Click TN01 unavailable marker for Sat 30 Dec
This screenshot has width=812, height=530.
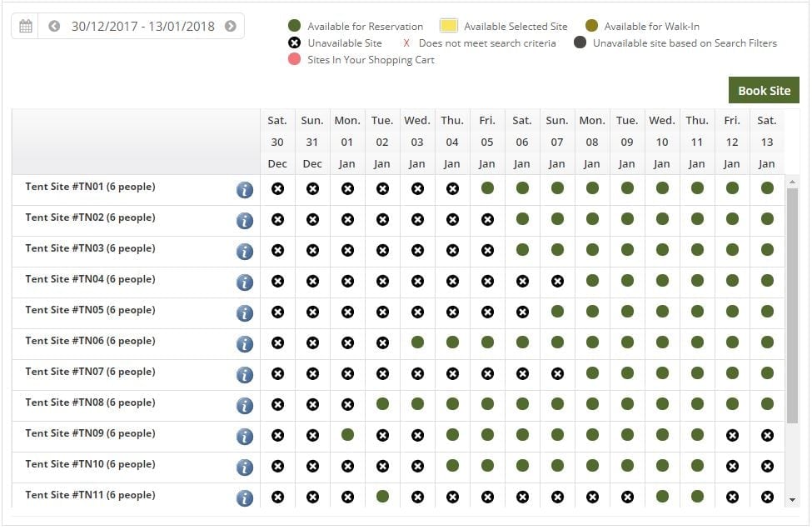coord(277,188)
